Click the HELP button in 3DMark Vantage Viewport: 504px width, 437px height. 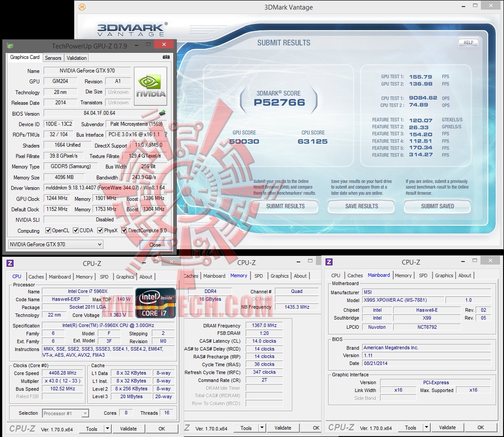(x=468, y=42)
